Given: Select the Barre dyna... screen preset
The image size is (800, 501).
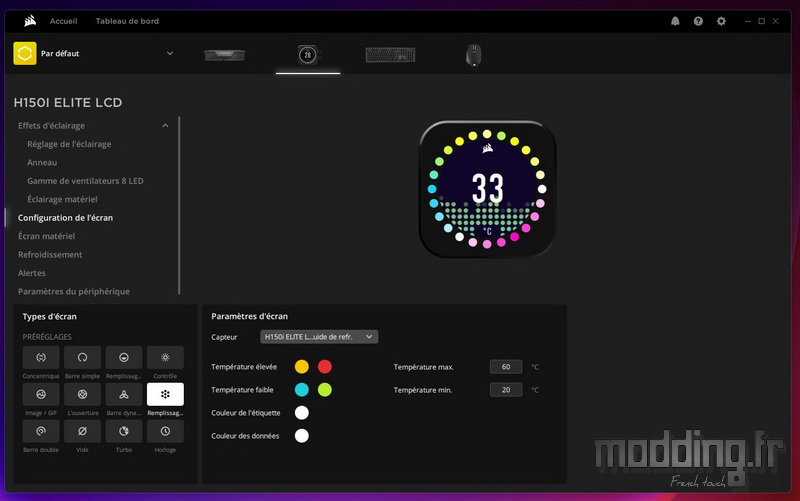Looking at the screenshot, I should [x=123, y=394].
